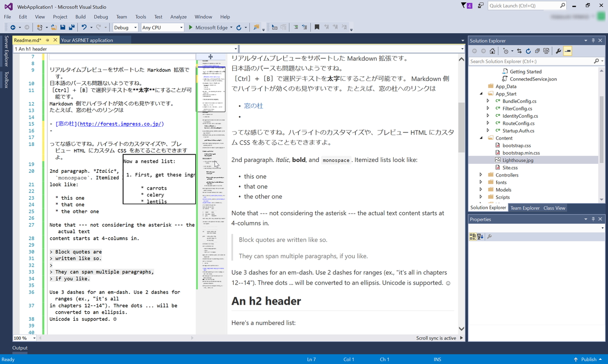Click the Save All icon
Screen dimensions: 608x364
pyautogui.click(x=72, y=28)
